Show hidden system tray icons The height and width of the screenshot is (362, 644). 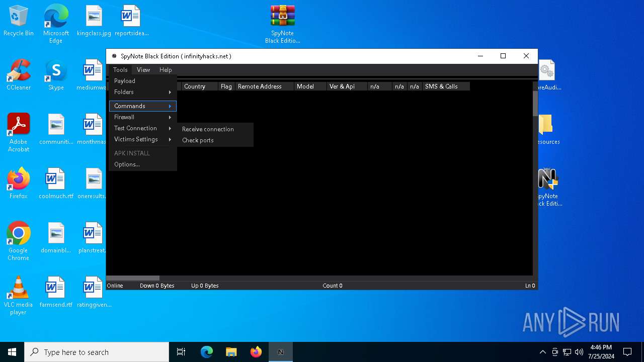pos(542,352)
